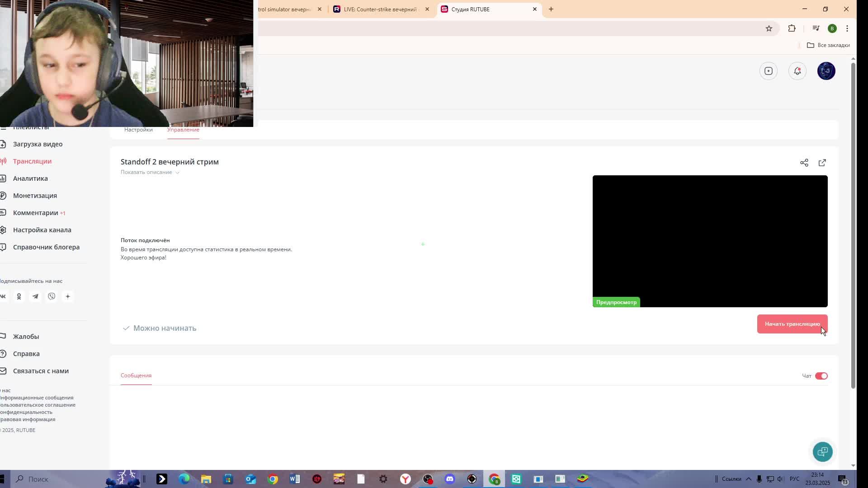The image size is (868, 488).
Task: Click the share icon near stream title
Action: tap(804, 163)
